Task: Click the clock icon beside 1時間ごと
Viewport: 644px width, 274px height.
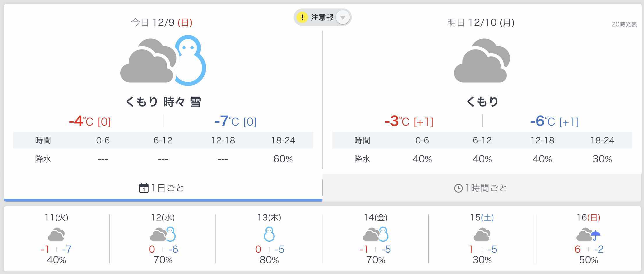Action: (458, 188)
